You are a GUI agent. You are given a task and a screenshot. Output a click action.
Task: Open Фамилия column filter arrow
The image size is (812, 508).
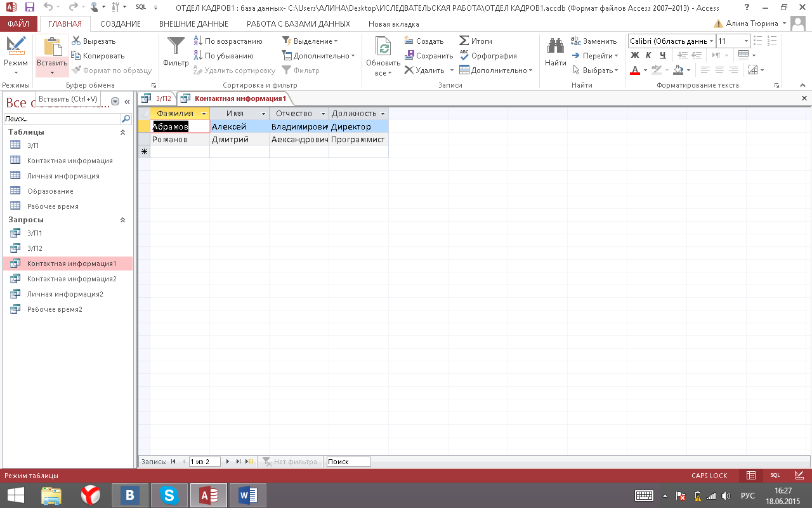(x=204, y=114)
